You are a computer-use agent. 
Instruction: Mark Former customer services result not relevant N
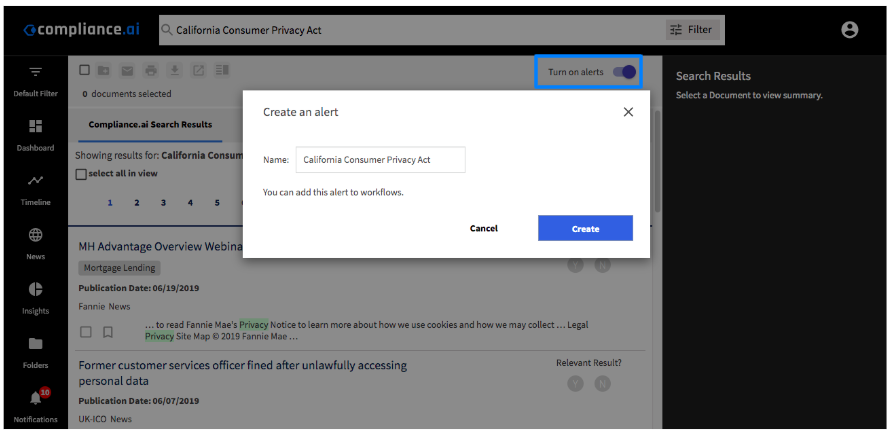tap(602, 384)
